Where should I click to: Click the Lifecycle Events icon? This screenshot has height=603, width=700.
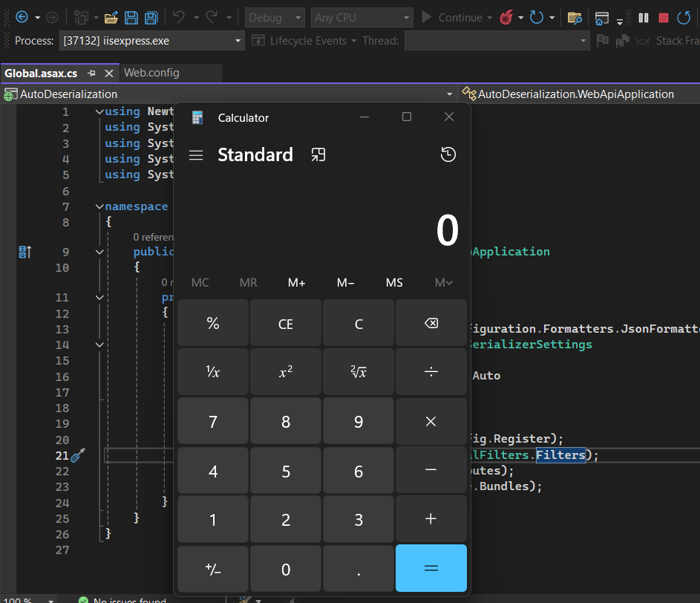point(258,41)
